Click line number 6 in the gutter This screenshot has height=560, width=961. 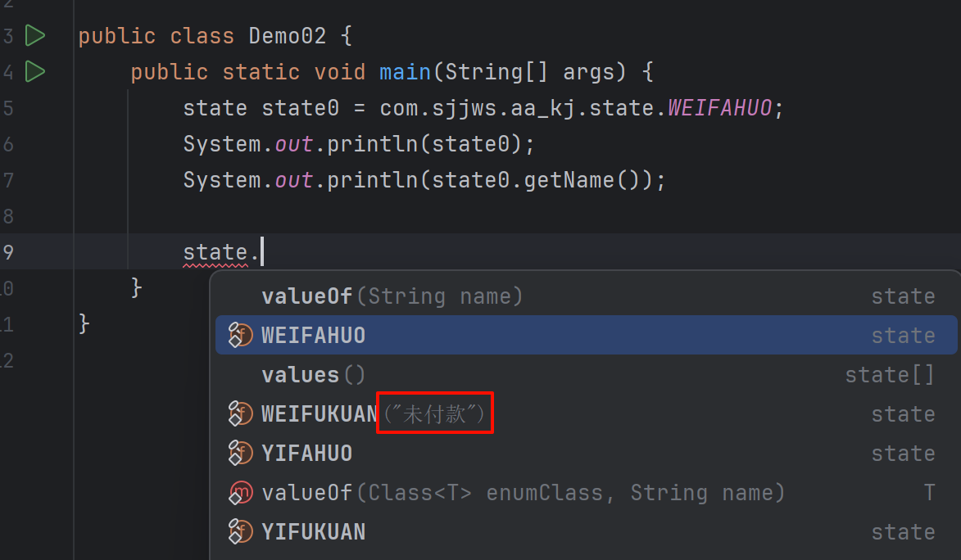[7, 145]
